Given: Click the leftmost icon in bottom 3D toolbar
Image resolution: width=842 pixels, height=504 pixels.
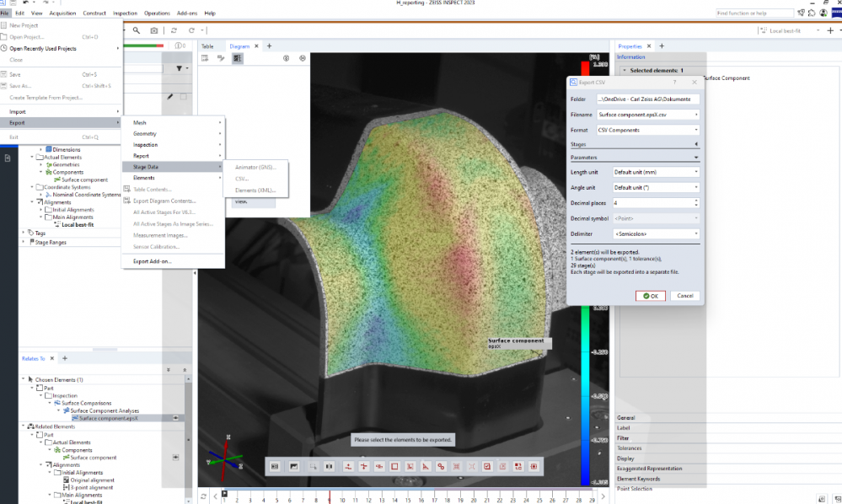Looking at the screenshot, I should (x=275, y=466).
